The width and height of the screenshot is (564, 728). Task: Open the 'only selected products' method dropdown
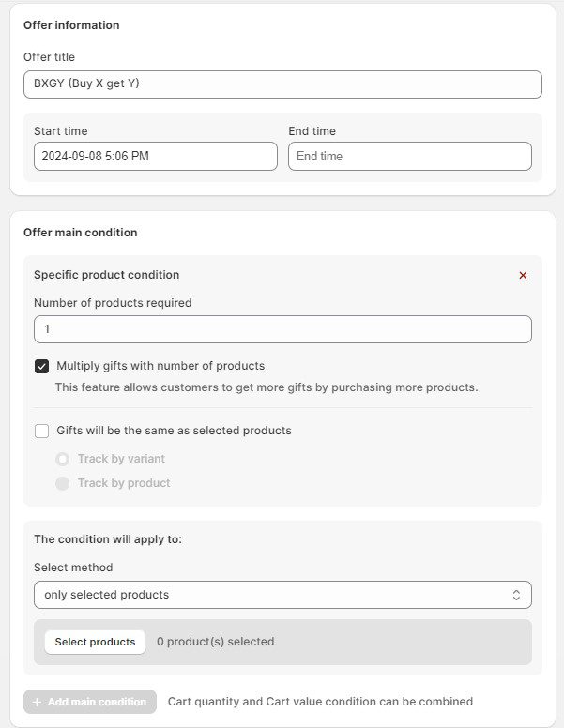tap(282, 595)
